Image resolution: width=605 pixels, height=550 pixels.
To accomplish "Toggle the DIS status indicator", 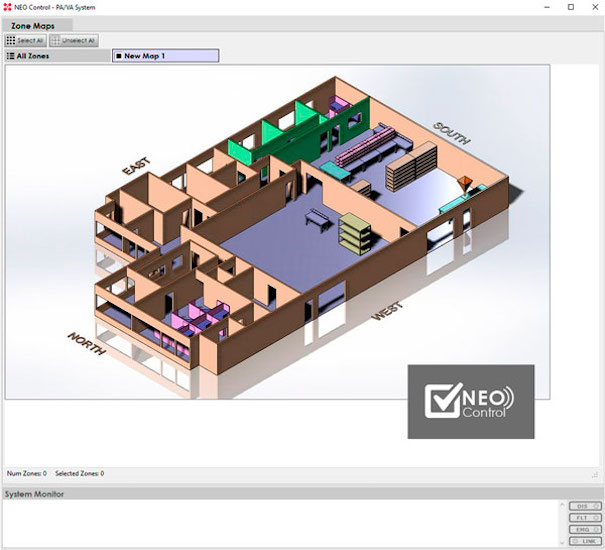I will click(583, 506).
